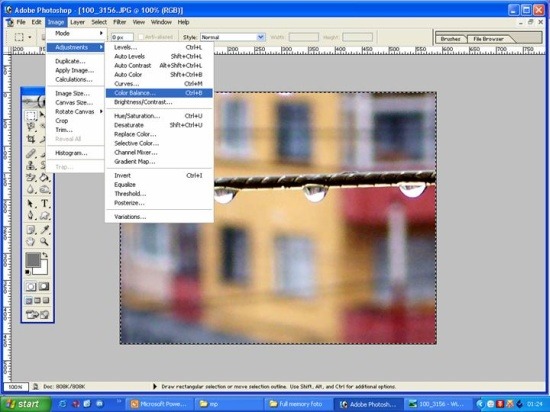Swap foreground and background colors
Image resolution: width=550 pixels, height=412 pixels.
[45, 255]
